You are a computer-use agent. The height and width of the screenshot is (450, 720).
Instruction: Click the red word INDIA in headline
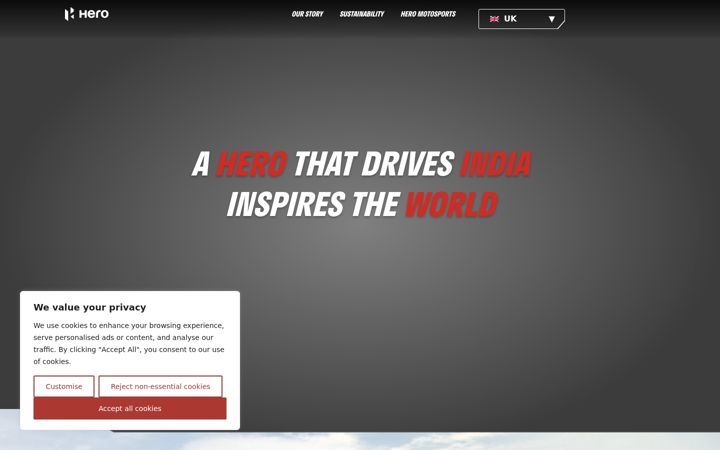495,164
